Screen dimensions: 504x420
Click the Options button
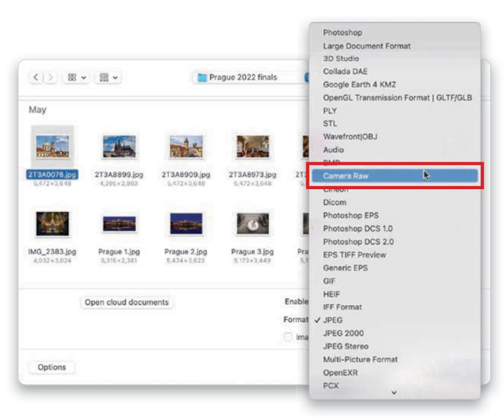(x=51, y=367)
